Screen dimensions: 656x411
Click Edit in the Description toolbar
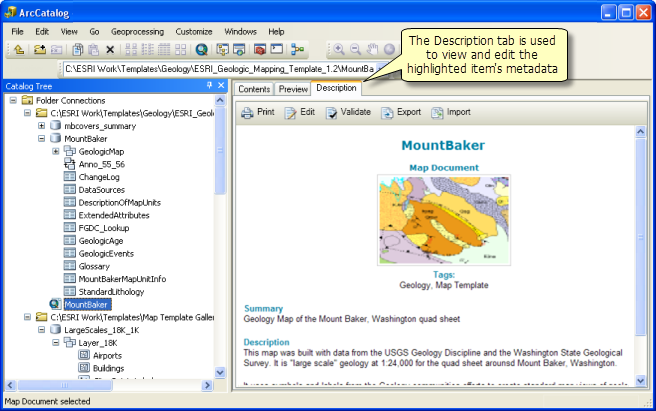click(x=300, y=112)
